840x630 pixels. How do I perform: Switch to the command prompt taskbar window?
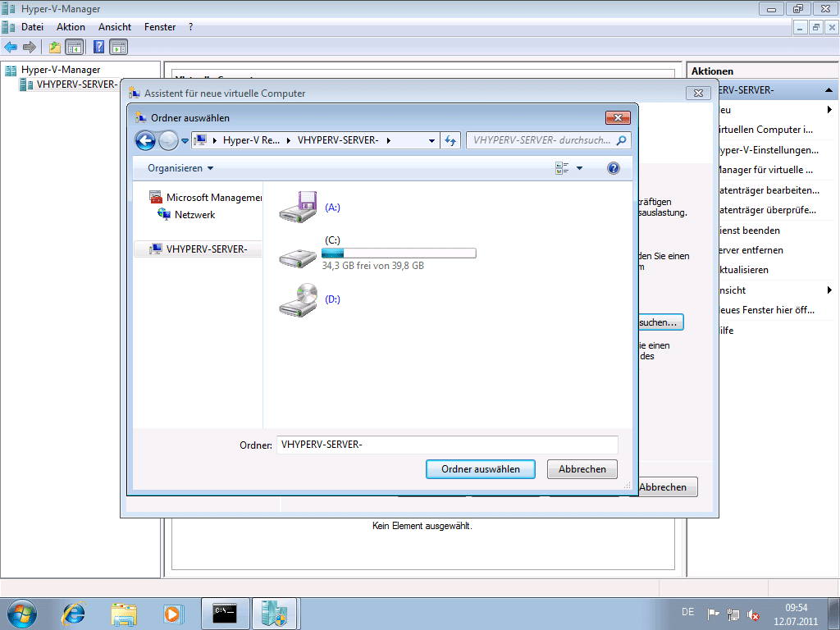pyautogui.click(x=225, y=614)
